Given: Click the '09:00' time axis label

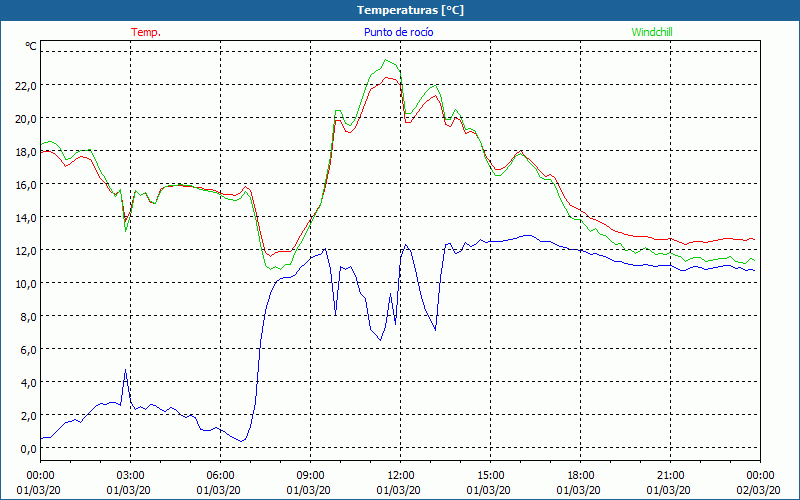Looking at the screenshot, I should click(310, 476).
